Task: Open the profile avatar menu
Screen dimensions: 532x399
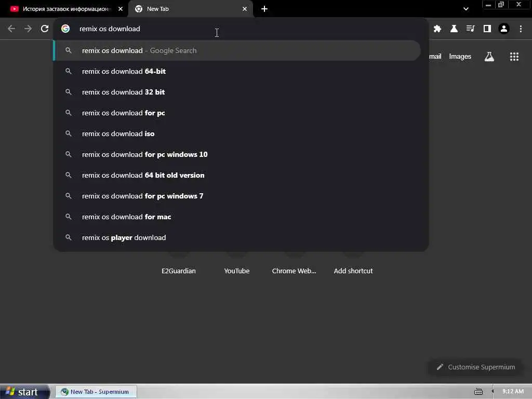Action: pos(504,29)
